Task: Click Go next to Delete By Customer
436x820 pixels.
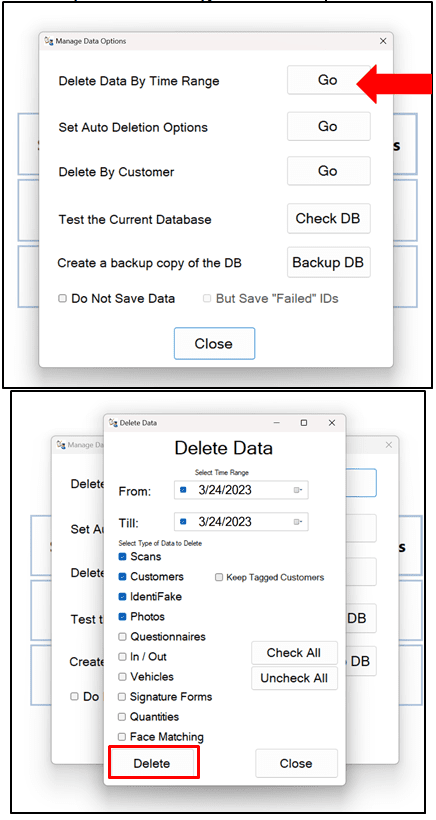Action: (328, 171)
